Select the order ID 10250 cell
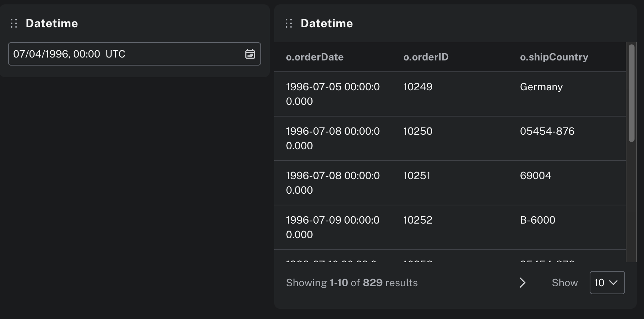This screenshot has width=644, height=319. click(x=418, y=131)
